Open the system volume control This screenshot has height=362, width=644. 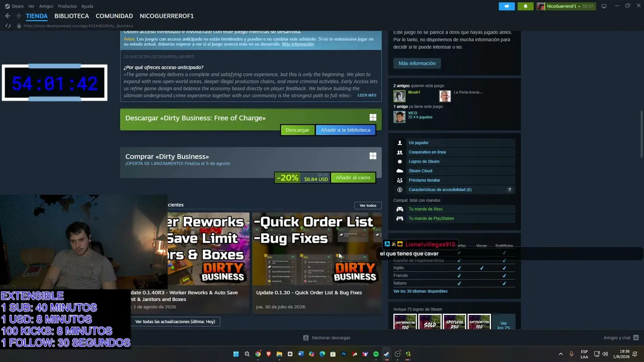[x=605, y=354]
